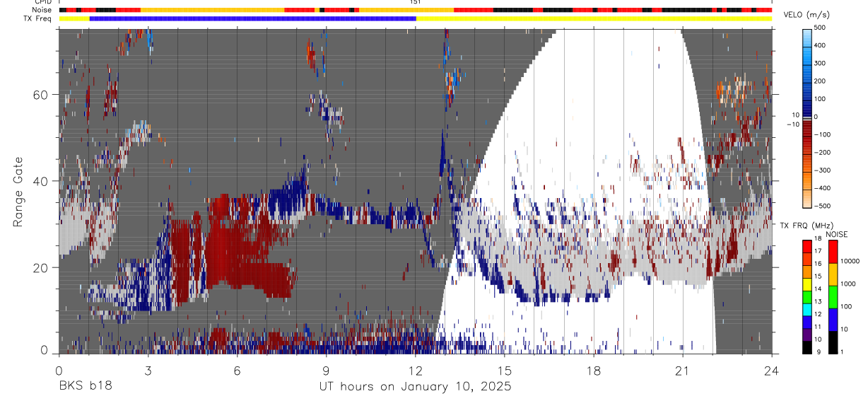
Task: Click the red NOISE swatch above 10000
Action: [833, 251]
